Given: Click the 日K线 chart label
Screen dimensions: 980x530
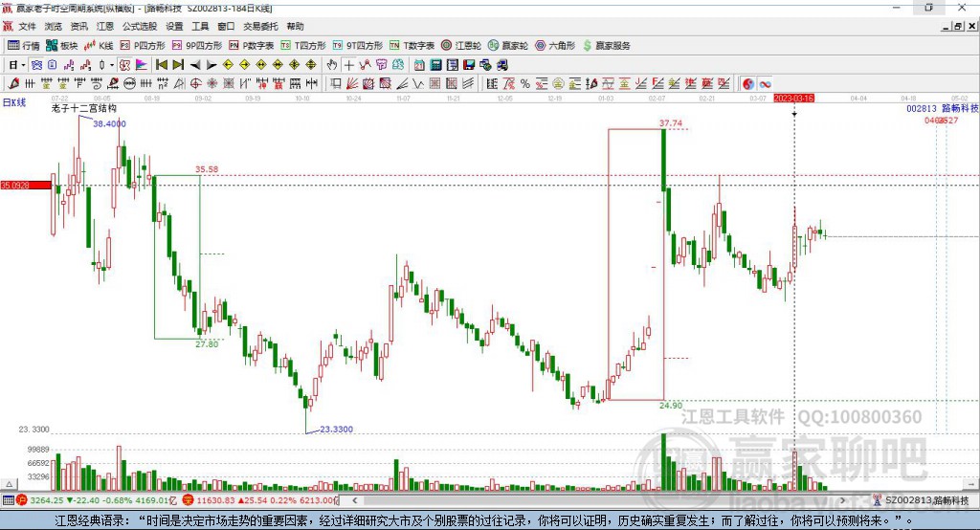Looking at the screenshot, I should [14, 103].
